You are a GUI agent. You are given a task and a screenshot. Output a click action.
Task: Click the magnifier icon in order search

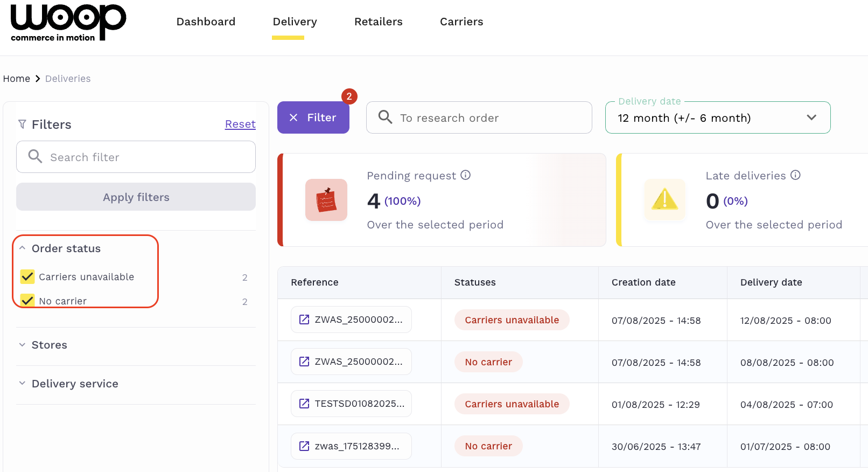click(x=385, y=117)
